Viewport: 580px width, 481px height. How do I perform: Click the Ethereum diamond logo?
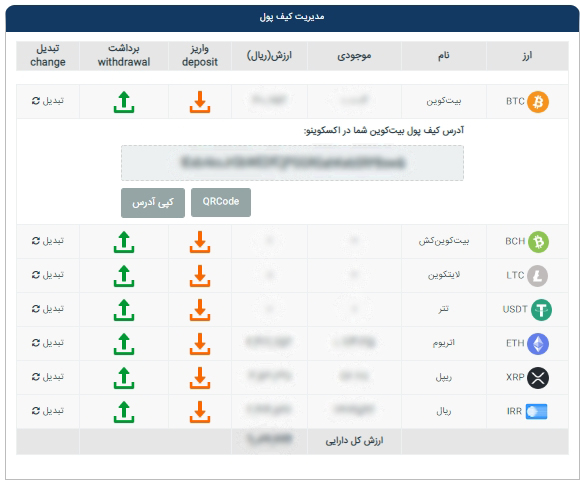point(538,344)
